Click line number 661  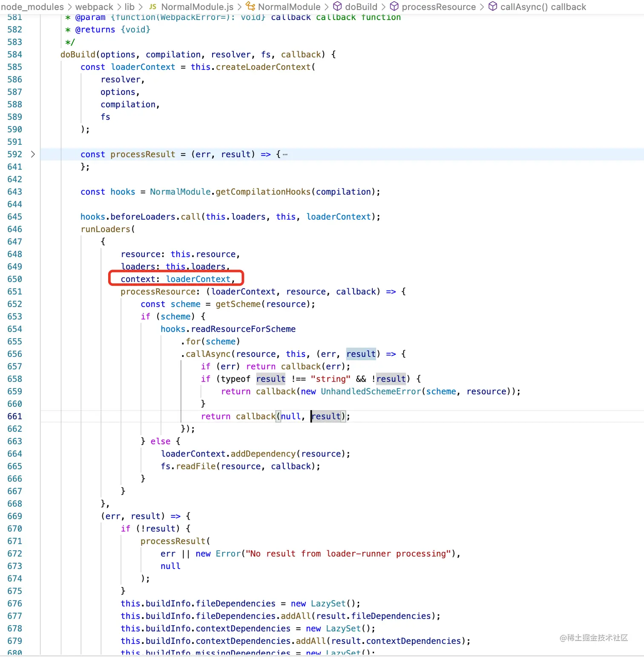point(14,416)
